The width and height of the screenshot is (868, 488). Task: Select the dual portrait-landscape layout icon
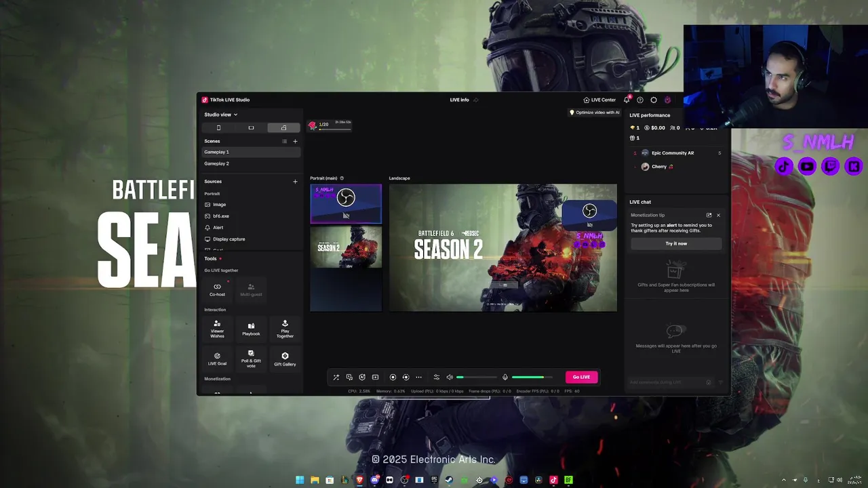(x=283, y=127)
